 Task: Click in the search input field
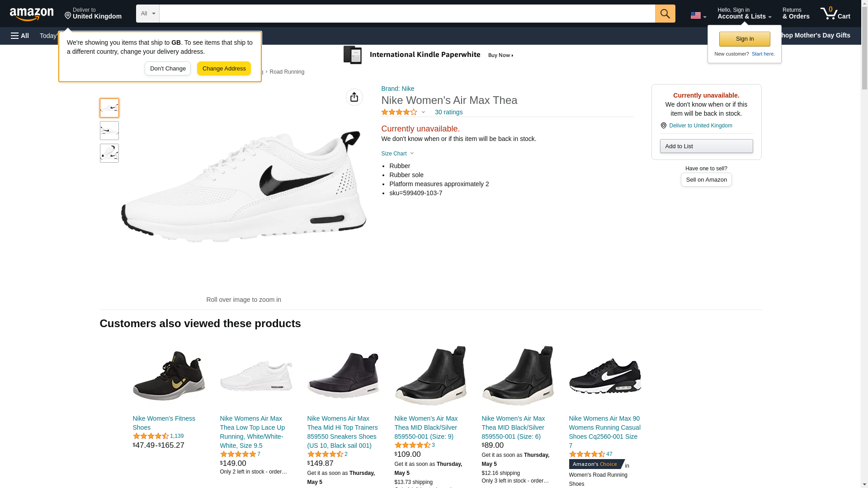pos(406,14)
